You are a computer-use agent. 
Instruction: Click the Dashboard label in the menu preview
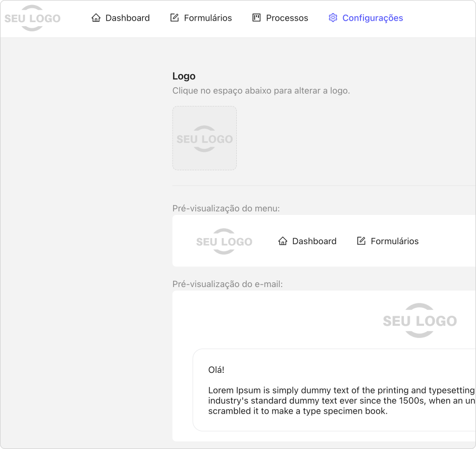click(314, 241)
